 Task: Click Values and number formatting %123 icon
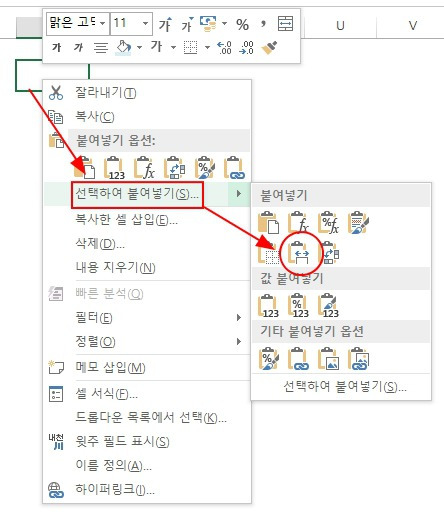[299, 305]
